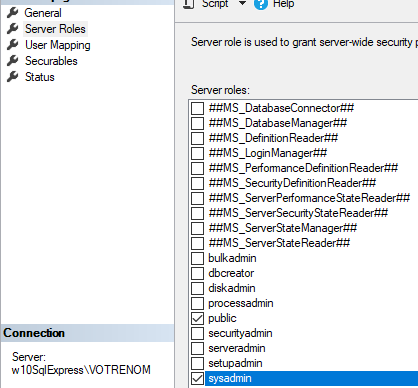Check the ##MS_DatabaseConnector## role box
Screen dimensions: 418x388
[x=197, y=108]
